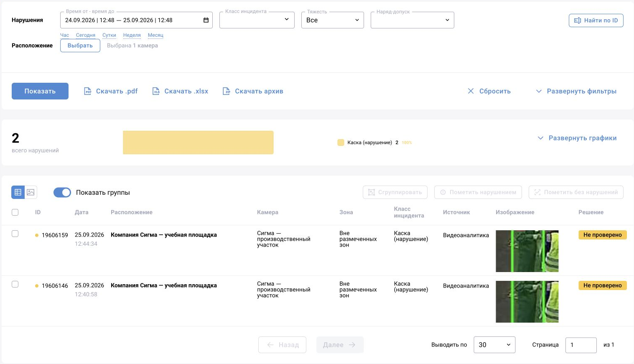The image size is (634, 364).
Task: Open the Класс инцидента dropdown
Action: [x=257, y=20]
